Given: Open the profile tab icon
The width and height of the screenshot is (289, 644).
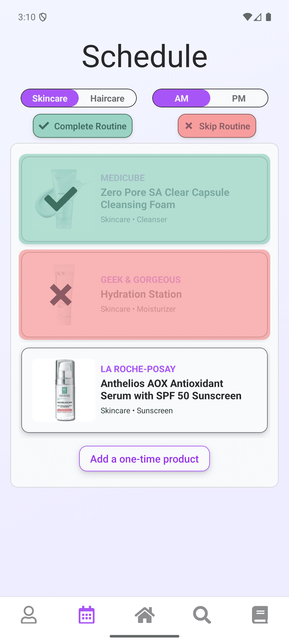Looking at the screenshot, I should (x=29, y=615).
